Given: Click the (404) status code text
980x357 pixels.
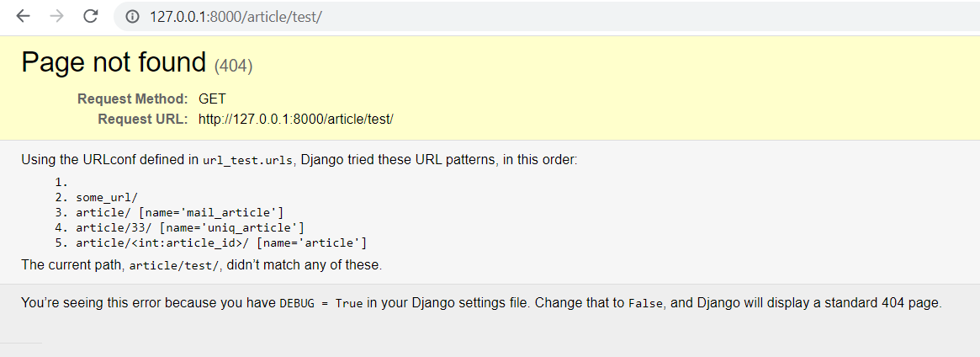Looking at the screenshot, I should [x=233, y=66].
